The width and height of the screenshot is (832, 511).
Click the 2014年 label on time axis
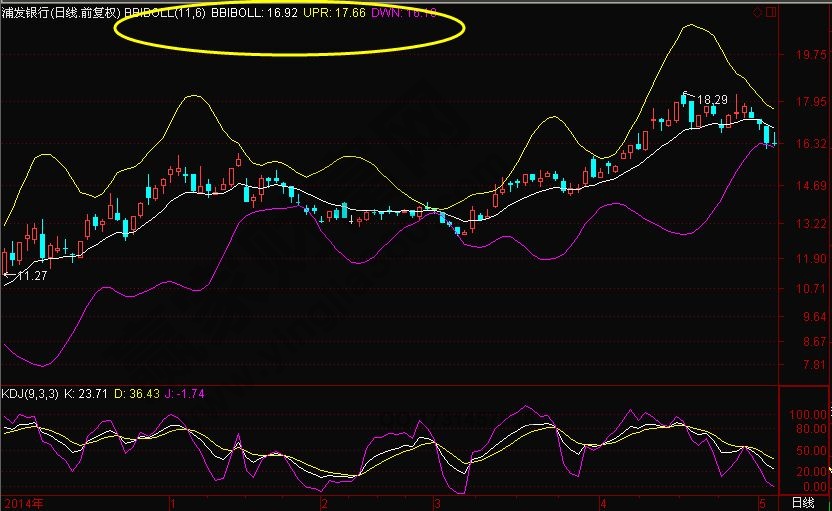coord(22,502)
